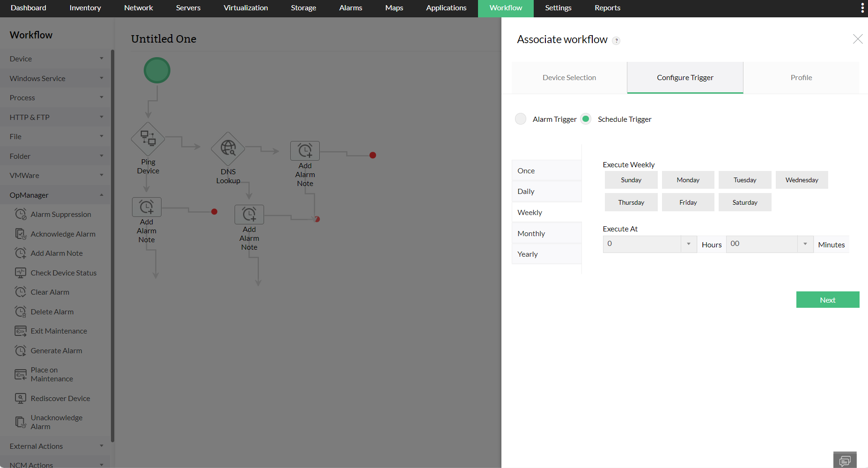This screenshot has height=468, width=868.
Task: Open the help icon beside Associate workflow
Action: (617, 40)
